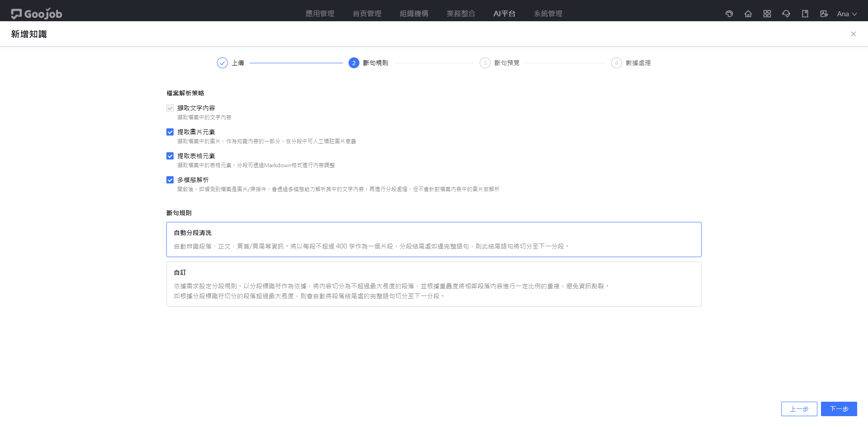868x427 pixels.
Task: Click the Goojob logo
Action: point(37,14)
